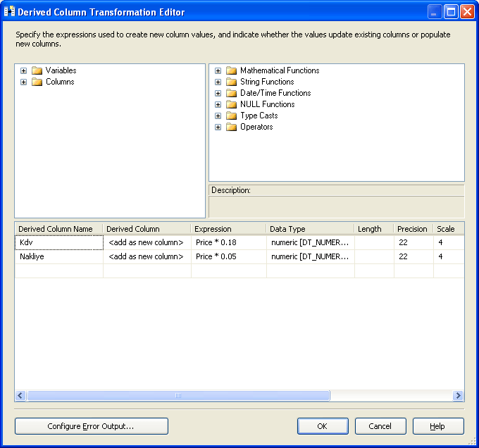The width and height of the screenshot is (479, 448).
Task: Expand the Date/Time Functions node
Action: tap(218, 94)
